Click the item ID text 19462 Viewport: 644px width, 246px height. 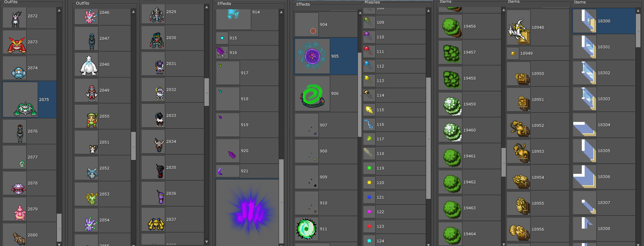coord(469,182)
